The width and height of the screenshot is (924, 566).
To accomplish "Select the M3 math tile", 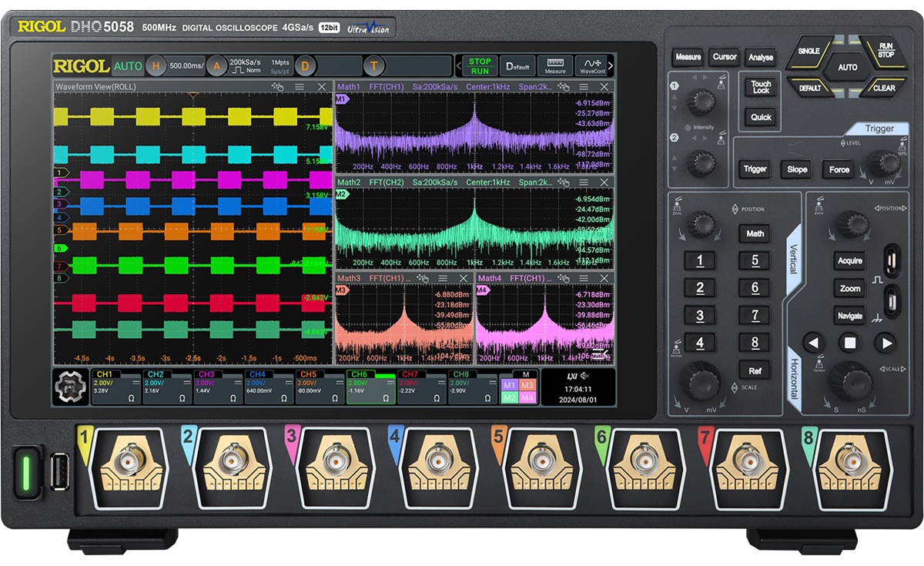I will 527,385.
